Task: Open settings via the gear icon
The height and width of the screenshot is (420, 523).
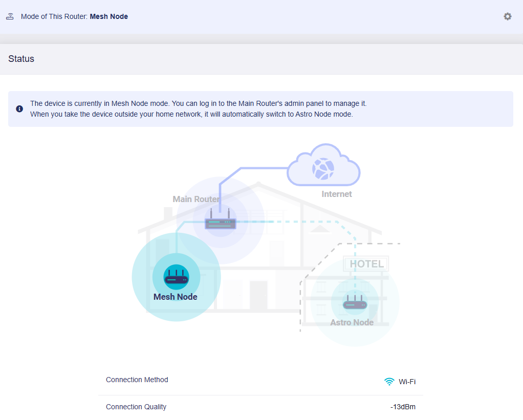Action: pyautogui.click(x=507, y=16)
